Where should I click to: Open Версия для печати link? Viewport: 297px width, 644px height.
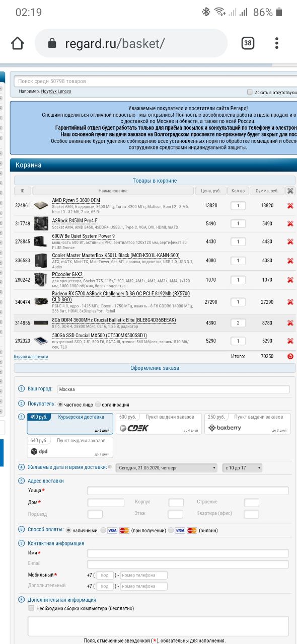[31, 357]
